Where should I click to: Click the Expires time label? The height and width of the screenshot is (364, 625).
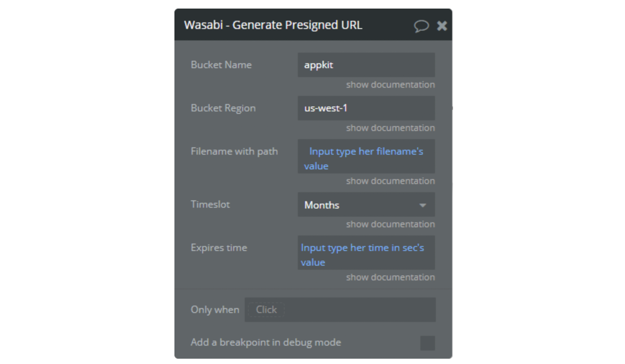pos(219,248)
